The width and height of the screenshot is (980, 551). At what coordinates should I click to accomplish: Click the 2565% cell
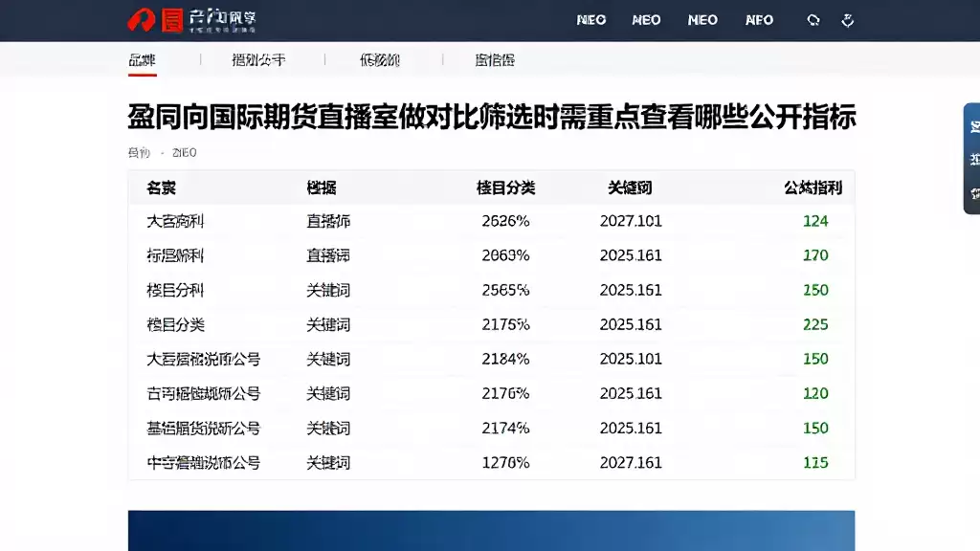tap(505, 290)
